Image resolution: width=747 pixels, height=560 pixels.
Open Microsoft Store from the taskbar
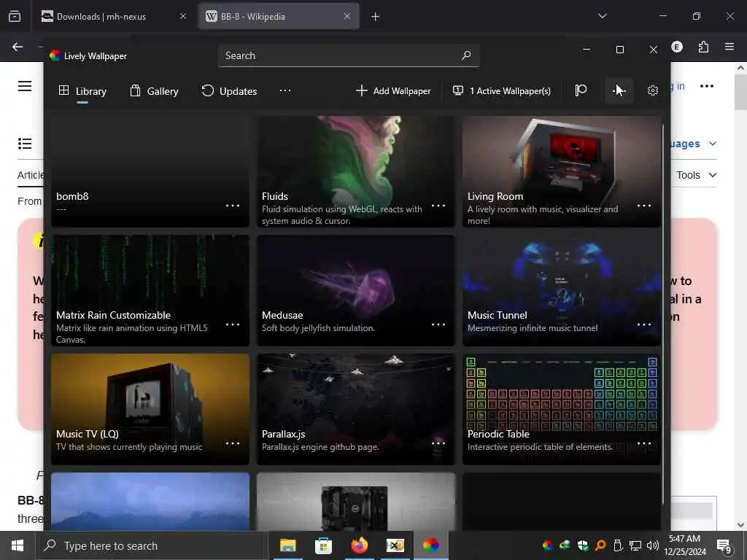(x=323, y=545)
